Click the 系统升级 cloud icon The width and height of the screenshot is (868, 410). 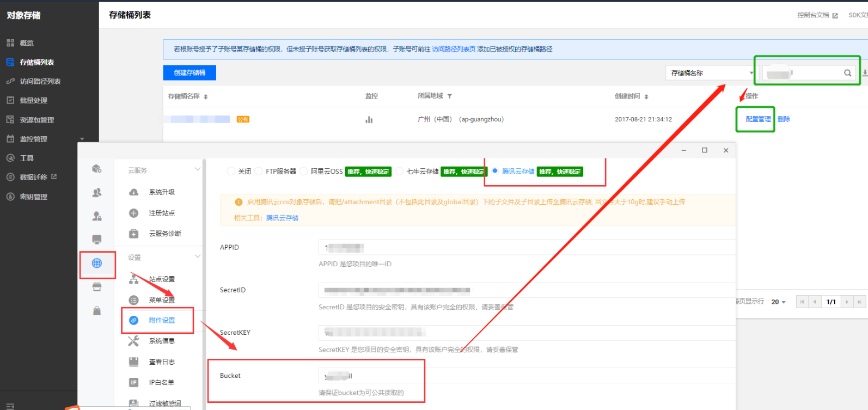point(133,192)
